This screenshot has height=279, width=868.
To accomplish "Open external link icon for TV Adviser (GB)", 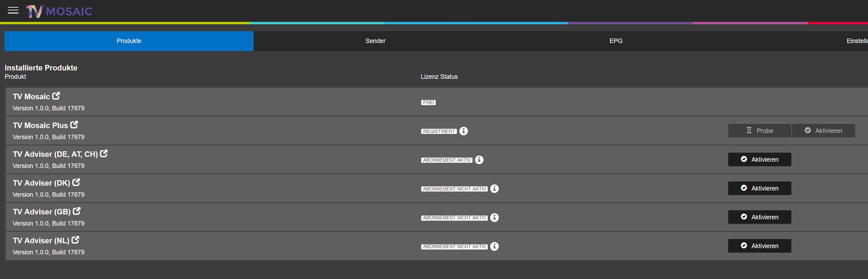I will coord(76,211).
